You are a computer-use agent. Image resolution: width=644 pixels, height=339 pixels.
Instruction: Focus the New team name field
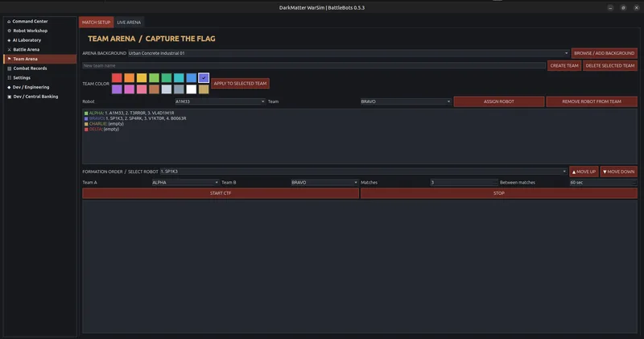(314, 66)
